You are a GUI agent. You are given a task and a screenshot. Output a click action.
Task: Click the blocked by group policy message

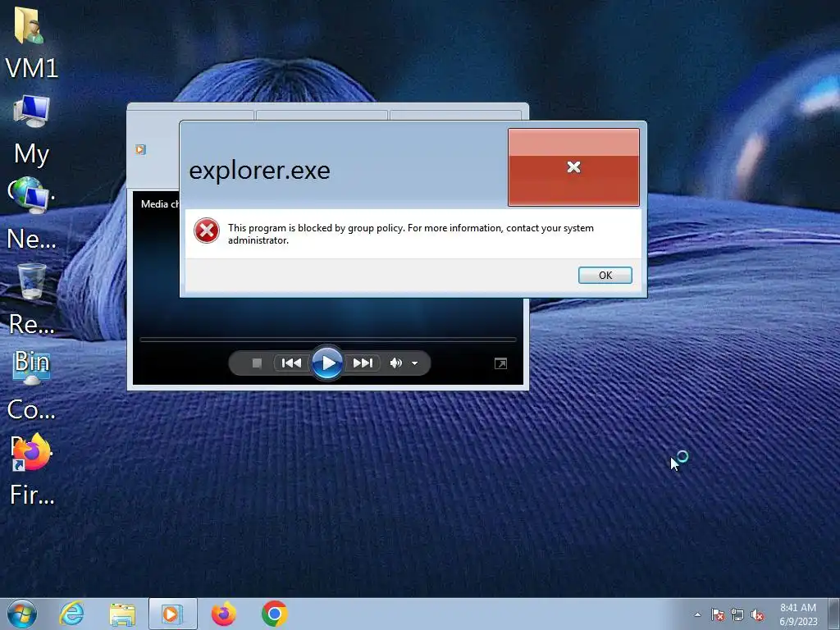410,234
